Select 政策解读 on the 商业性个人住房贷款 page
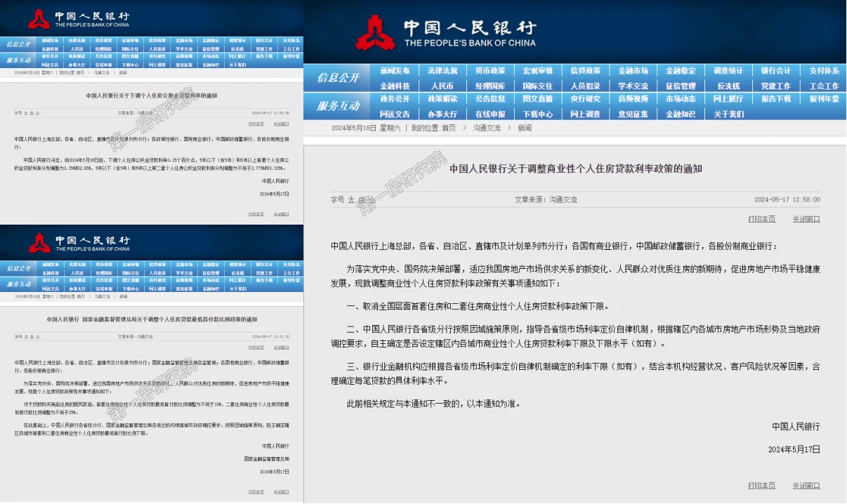Viewport: 847px width, 504px height. pos(442,99)
